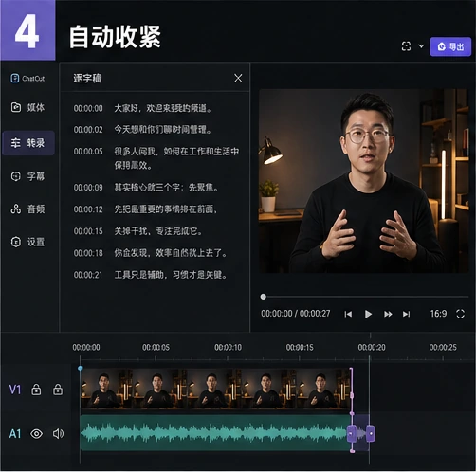The width and height of the screenshot is (476, 472).
Task: Open the 媒体 sidebar tab
Action: [x=27, y=107]
